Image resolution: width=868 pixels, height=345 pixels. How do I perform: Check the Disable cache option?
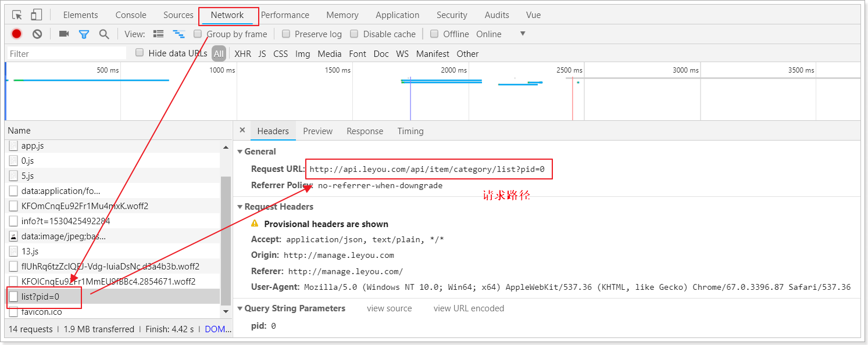(x=355, y=34)
